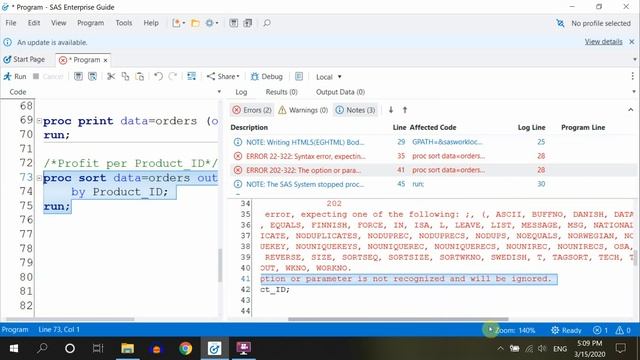Select NOTE: The SAS System stopped row

[x=433, y=184]
